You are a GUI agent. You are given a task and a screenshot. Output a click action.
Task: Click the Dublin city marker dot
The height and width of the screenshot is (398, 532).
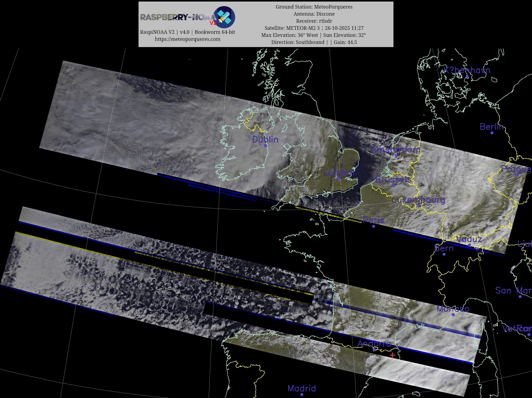tap(266, 145)
